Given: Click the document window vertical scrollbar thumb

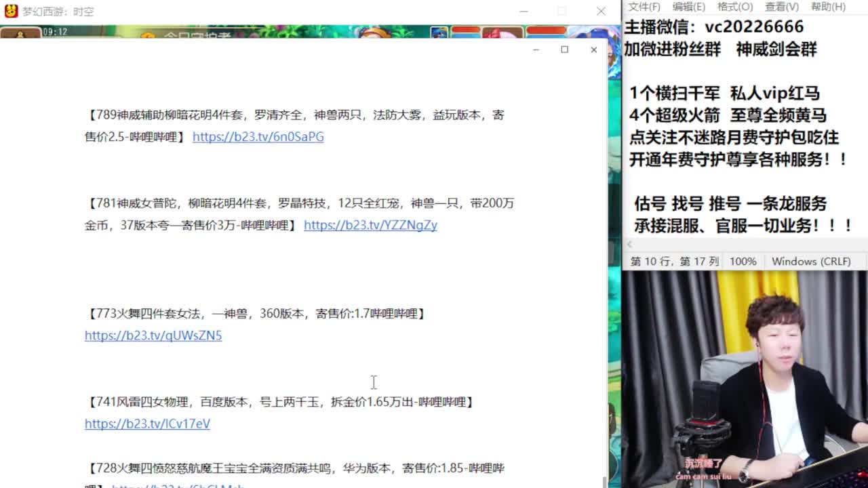Looking at the screenshot, I should (604, 481).
